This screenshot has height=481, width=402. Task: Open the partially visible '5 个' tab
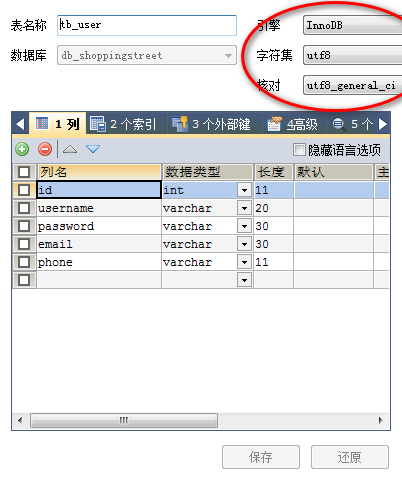[353, 124]
